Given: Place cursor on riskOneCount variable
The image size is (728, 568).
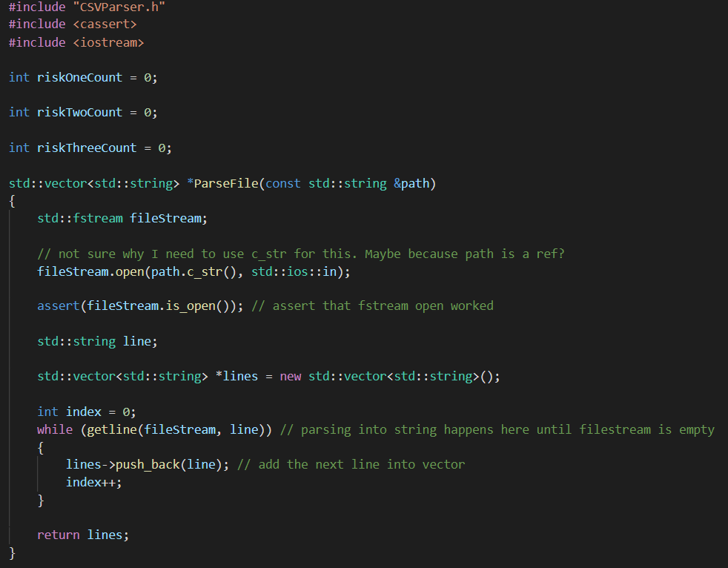Looking at the screenshot, I should [x=79, y=78].
